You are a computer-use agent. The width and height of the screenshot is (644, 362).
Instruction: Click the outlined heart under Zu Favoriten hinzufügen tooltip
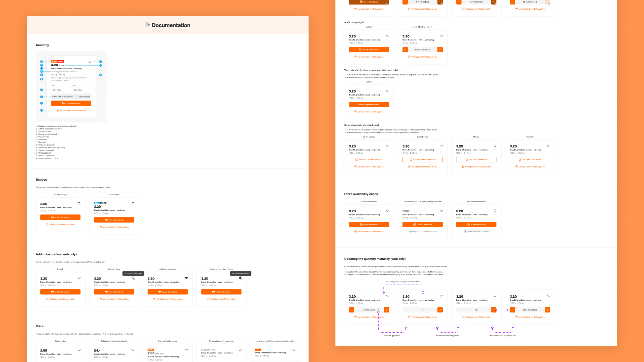(x=133, y=278)
